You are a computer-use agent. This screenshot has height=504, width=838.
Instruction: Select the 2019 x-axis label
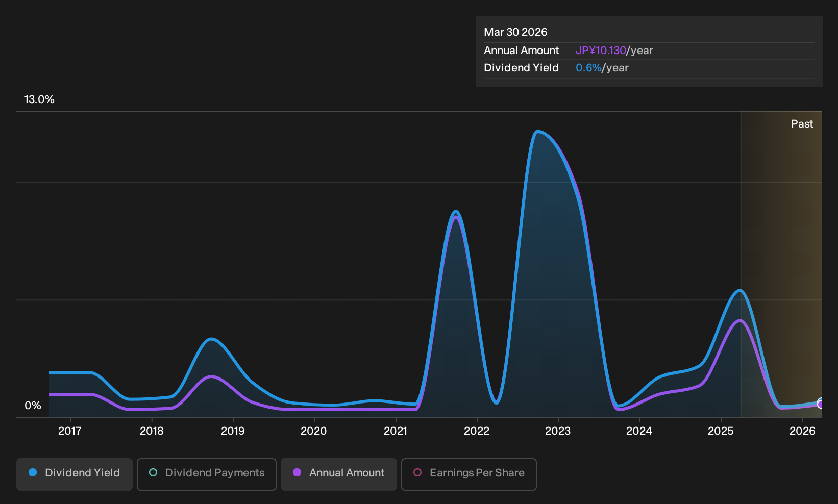click(233, 431)
